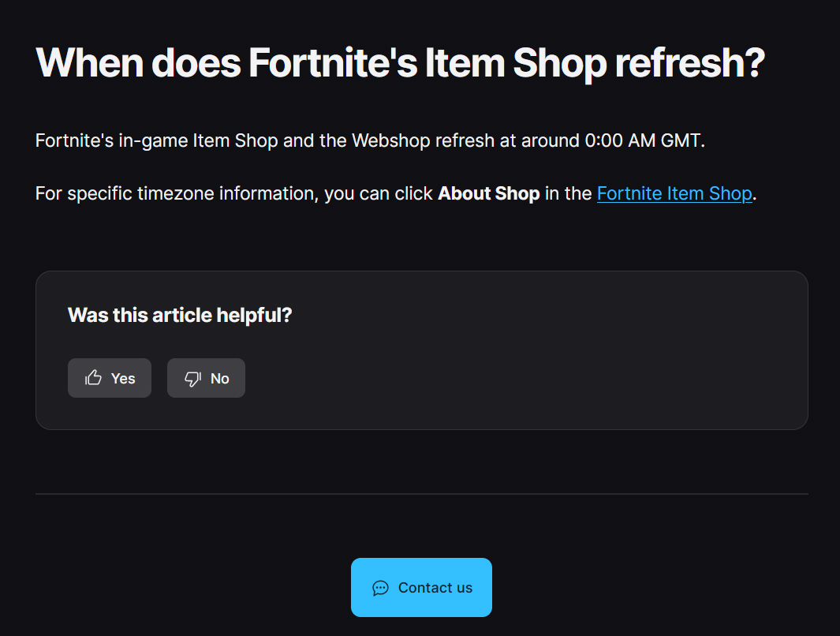
Task: Click the "0:00 AM GMT" time text
Action: click(642, 140)
